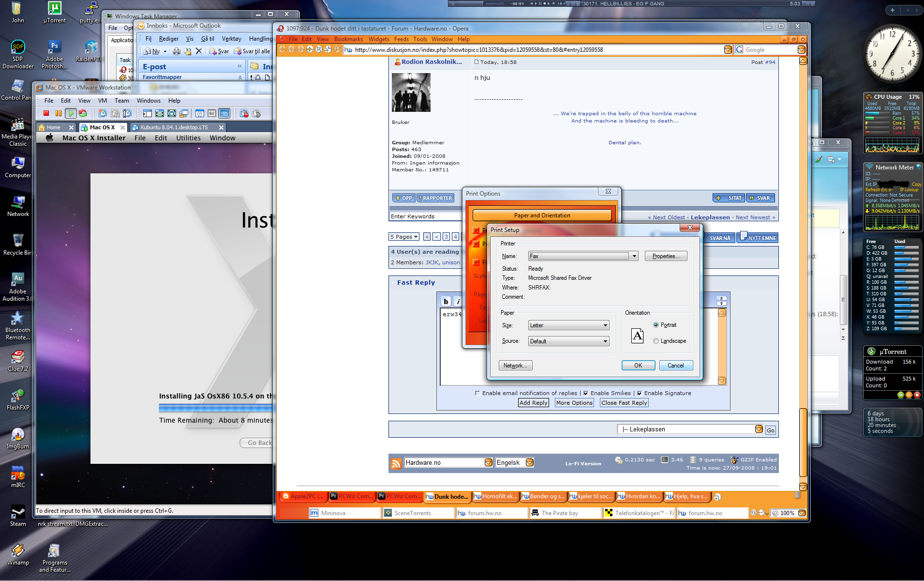
Task: Open the Widgets menu in Opera
Action: click(379, 39)
